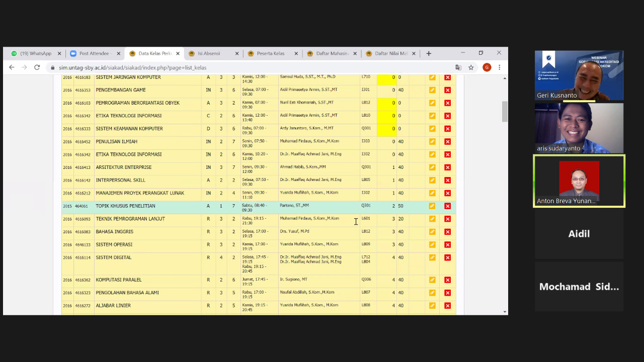
Task: Reload the page with the refresh icon
Action: [x=37, y=67]
